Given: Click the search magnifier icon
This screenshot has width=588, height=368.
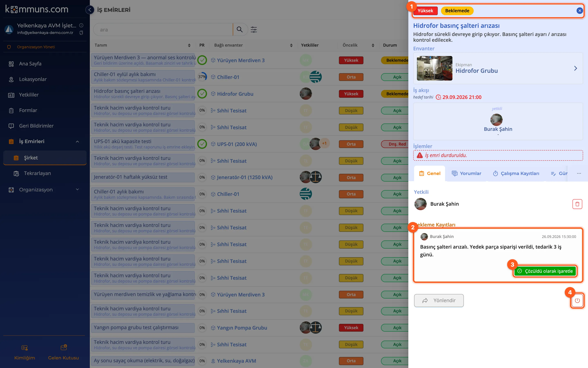Looking at the screenshot, I should [x=239, y=29].
